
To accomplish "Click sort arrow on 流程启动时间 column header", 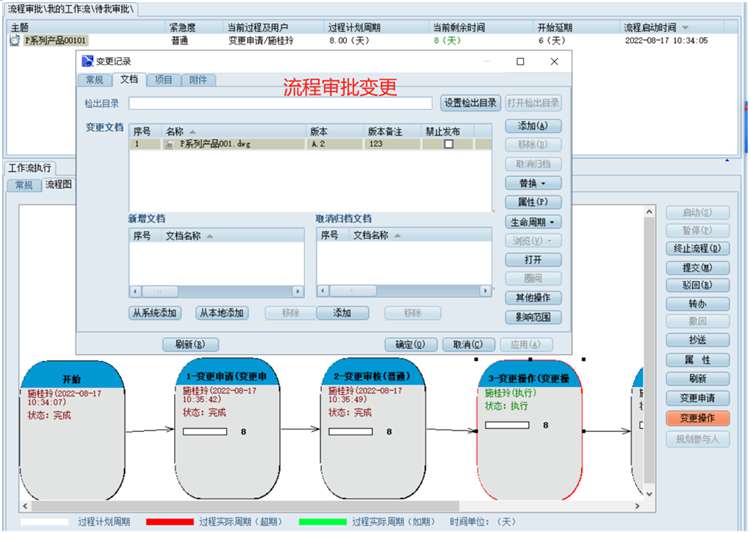I will (x=686, y=27).
